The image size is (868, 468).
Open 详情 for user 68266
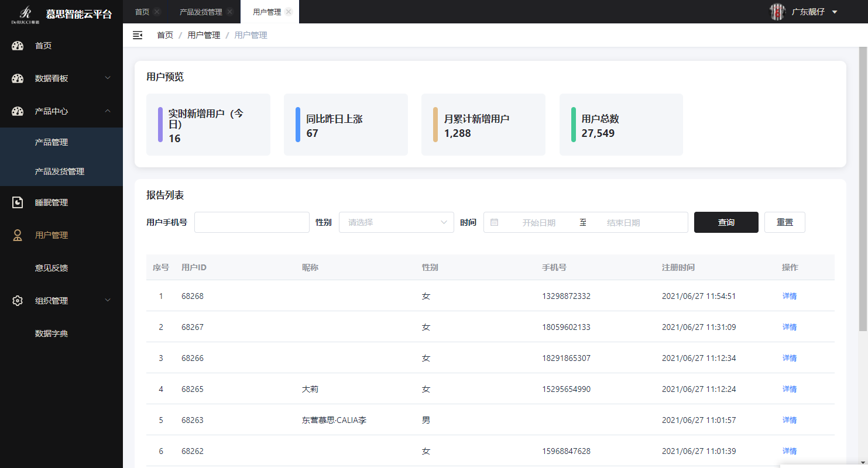pyautogui.click(x=790, y=358)
